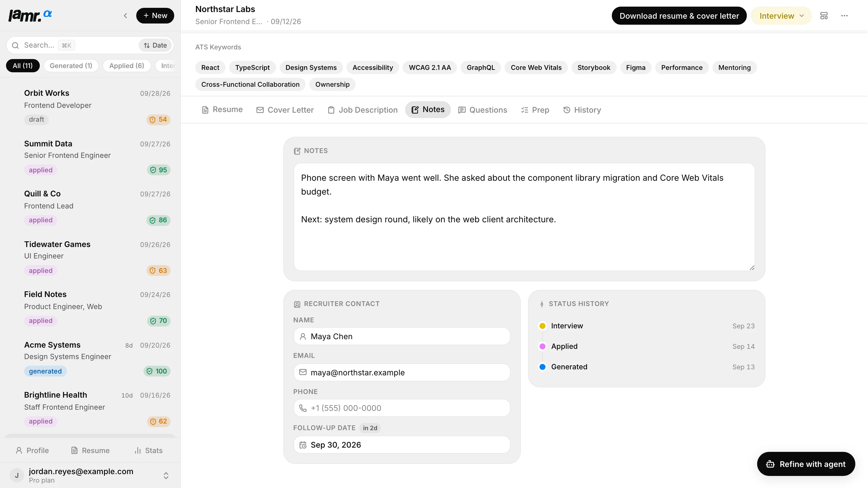Viewport: 868px width, 488px height.
Task: Click the phone icon in phone field
Action: [x=303, y=408]
